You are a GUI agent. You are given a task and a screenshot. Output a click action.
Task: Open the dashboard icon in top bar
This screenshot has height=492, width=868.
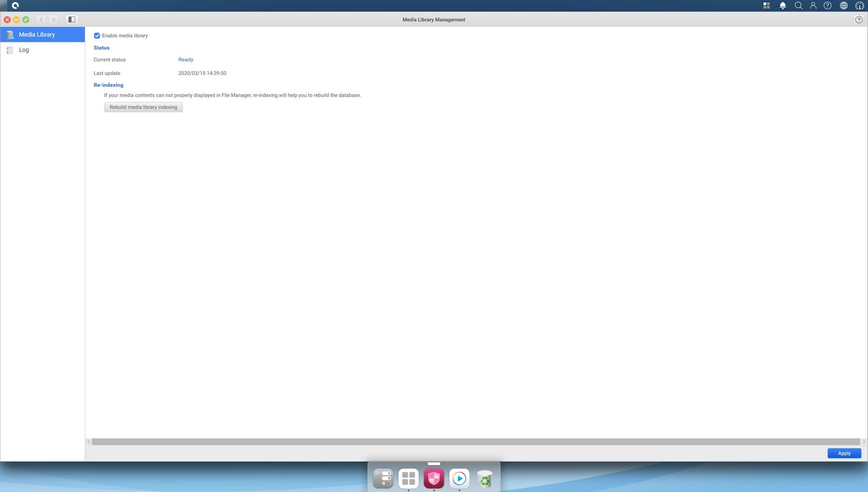coord(859,6)
